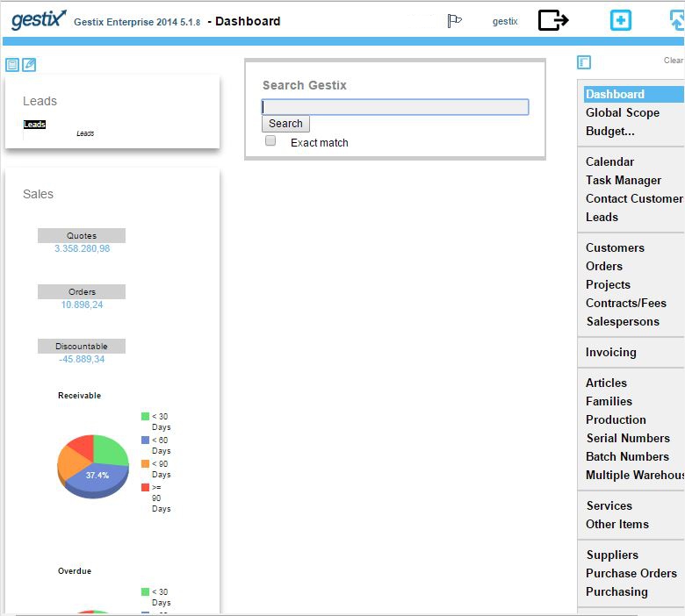
Task: Open Suppliers menu item
Action: pyautogui.click(x=612, y=555)
